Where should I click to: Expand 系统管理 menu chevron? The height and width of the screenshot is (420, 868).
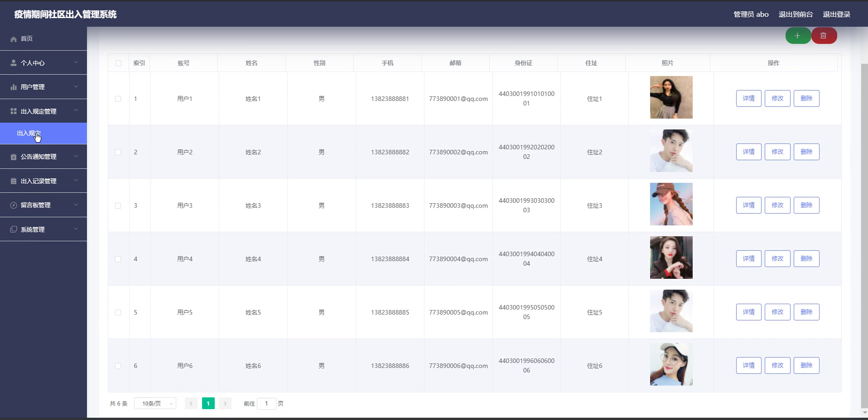pyautogui.click(x=76, y=229)
